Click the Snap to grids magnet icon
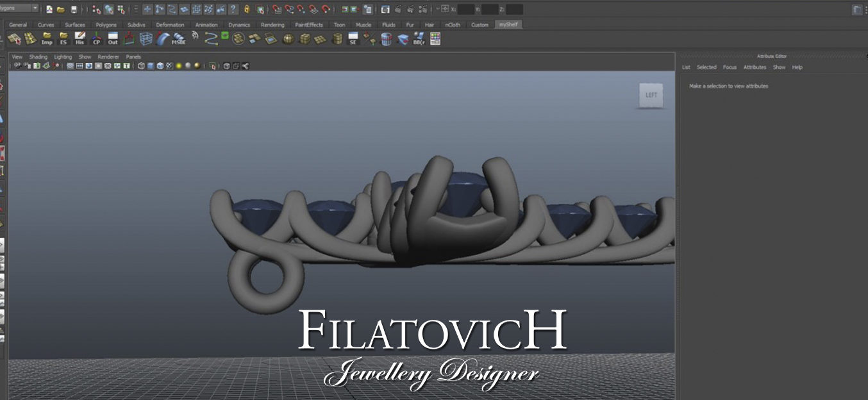The width and height of the screenshot is (868, 400). 277,9
